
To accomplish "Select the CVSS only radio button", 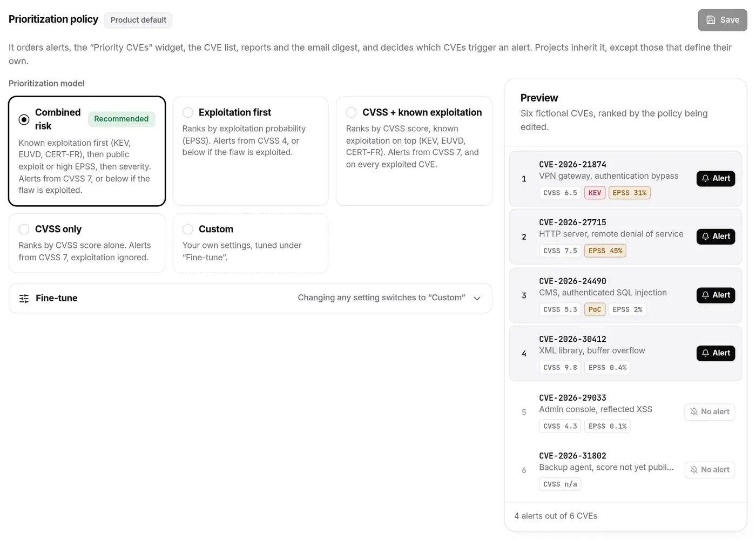I will [24, 229].
